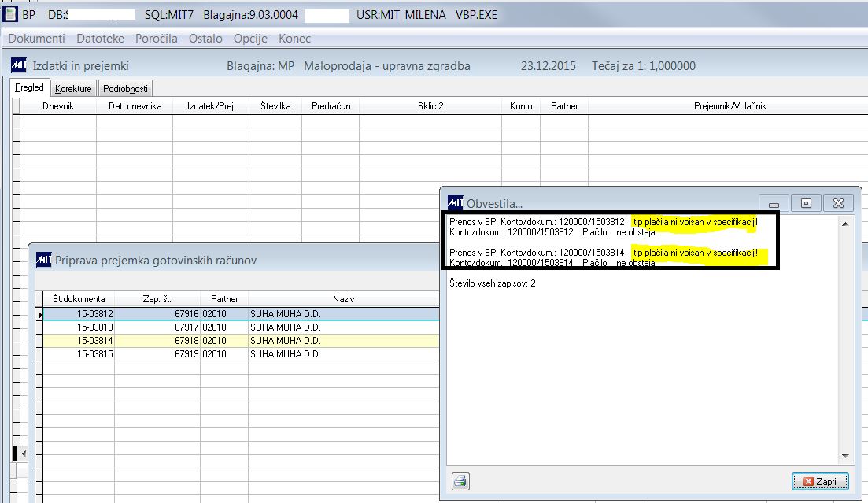Select the Predračun column header
Viewport: 868px width, 503px height.
point(331,105)
